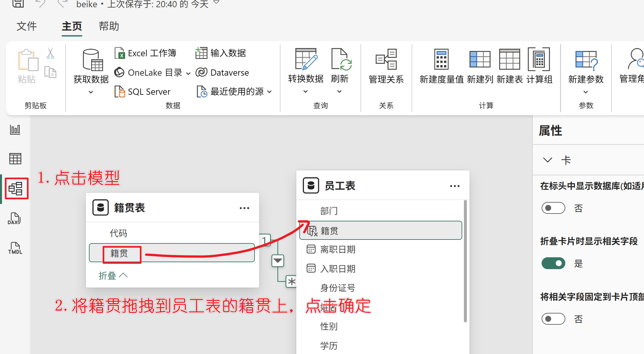Click the Transform data icon
This screenshot has height=354, width=644.
click(x=306, y=60)
